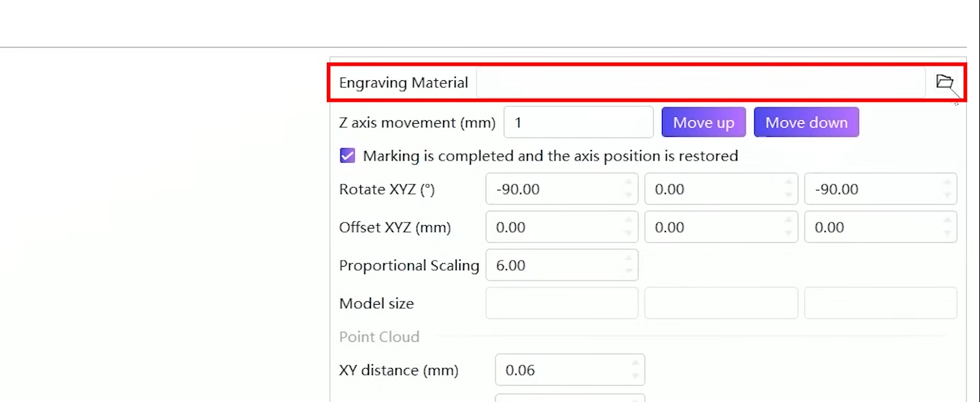Increase Rotate X with its up arrow

[629, 182]
